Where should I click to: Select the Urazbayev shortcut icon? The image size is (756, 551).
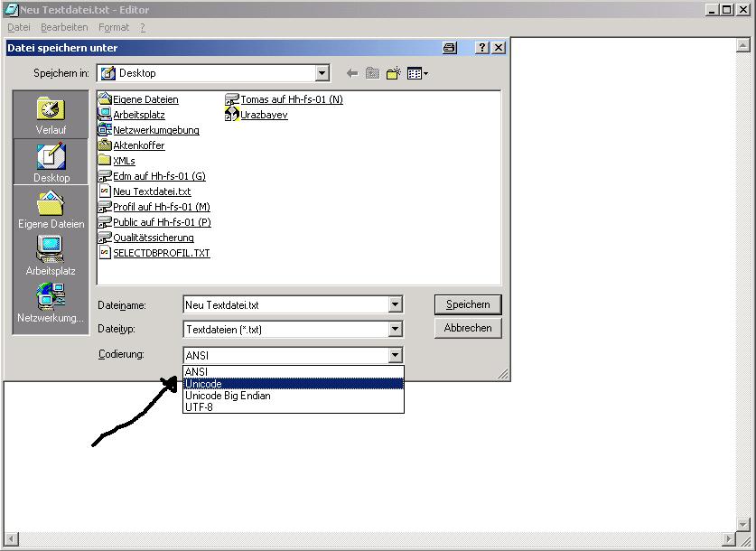pyautogui.click(x=232, y=115)
